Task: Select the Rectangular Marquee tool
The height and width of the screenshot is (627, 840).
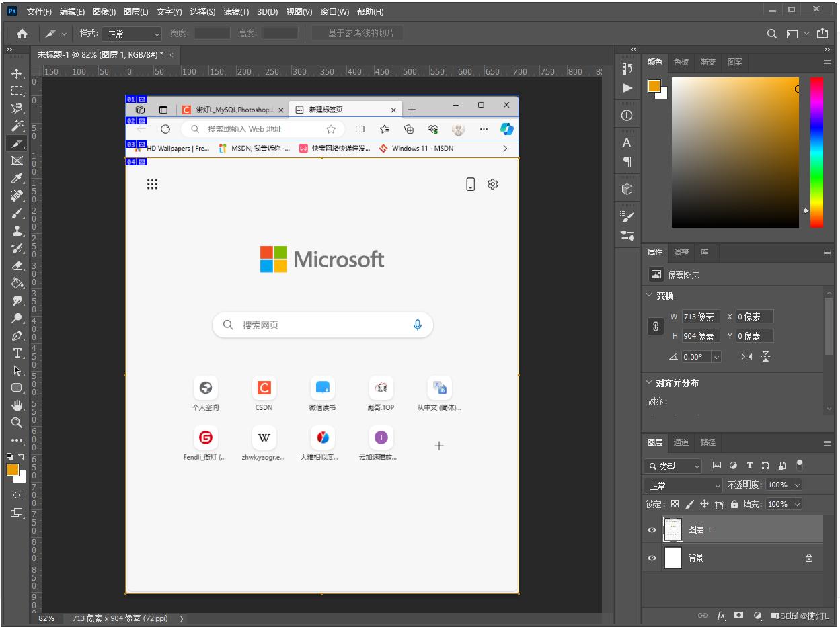Action: [x=17, y=91]
